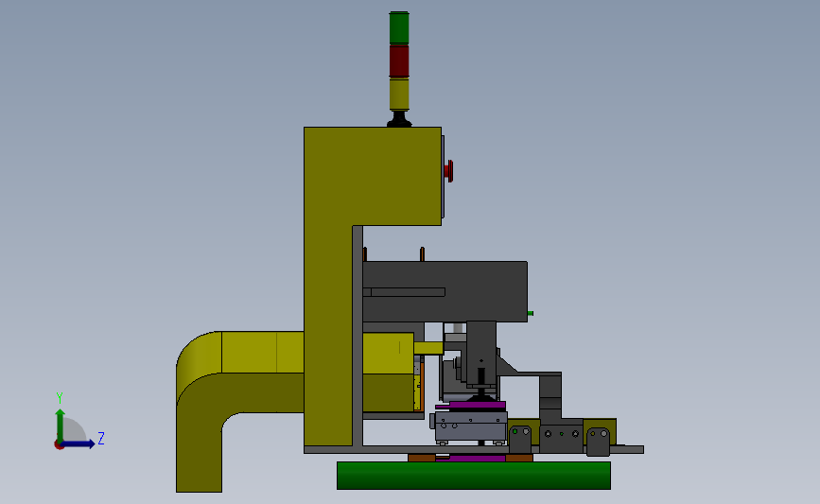Select the upper yellow cabinet enclosure face
The height and width of the screenshot is (504, 820).
tap(373, 176)
